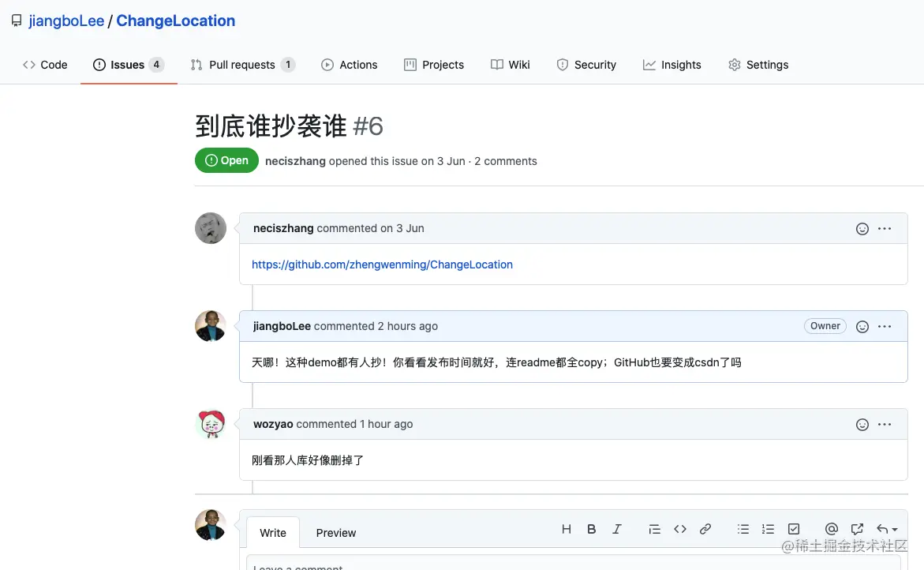
Task: Switch to the Code tab
Action: pos(46,65)
